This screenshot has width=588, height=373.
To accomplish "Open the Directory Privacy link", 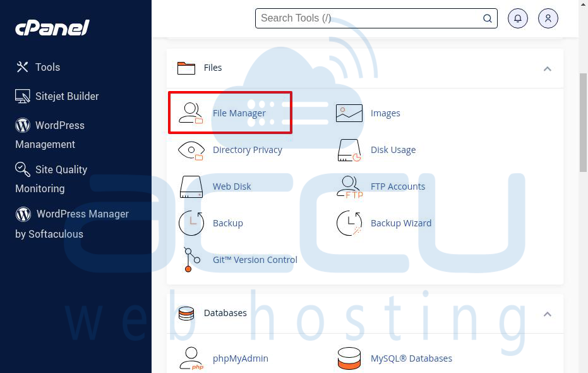I will (x=248, y=150).
